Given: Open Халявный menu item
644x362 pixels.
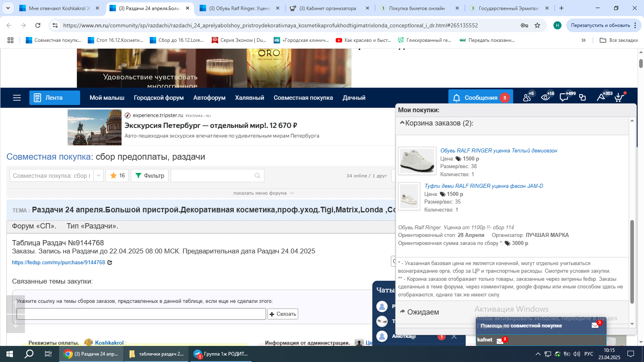Looking at the screenshot, I should coord(250,98).
